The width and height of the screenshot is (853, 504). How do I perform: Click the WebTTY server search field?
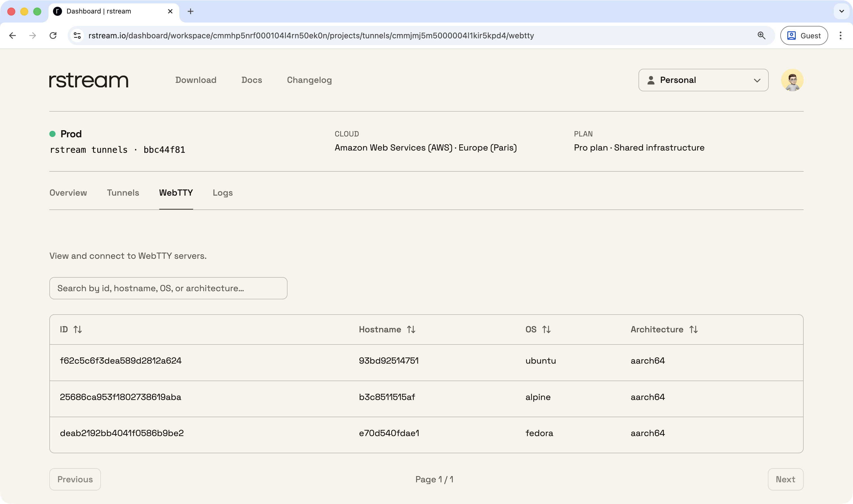(168, 288)
